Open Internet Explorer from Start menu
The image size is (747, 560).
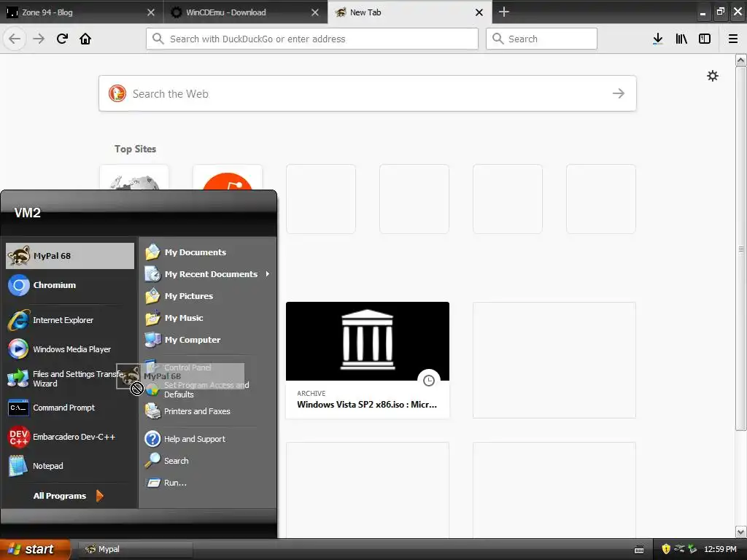70,320
